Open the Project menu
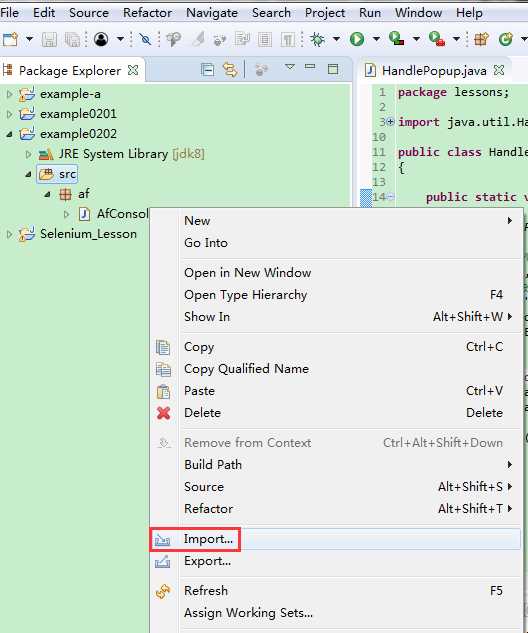Viewport: 528px width, 633px height. coord(325,13)
